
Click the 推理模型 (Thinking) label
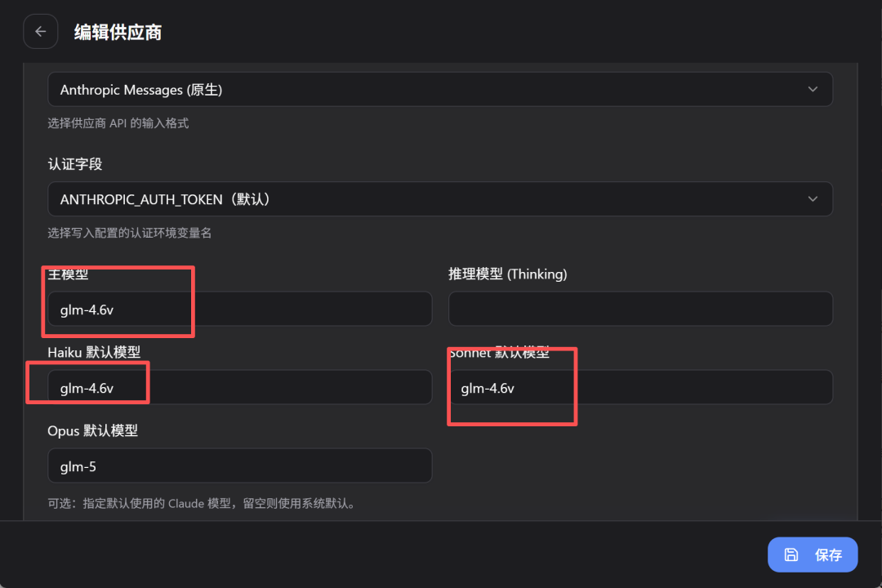507,274
